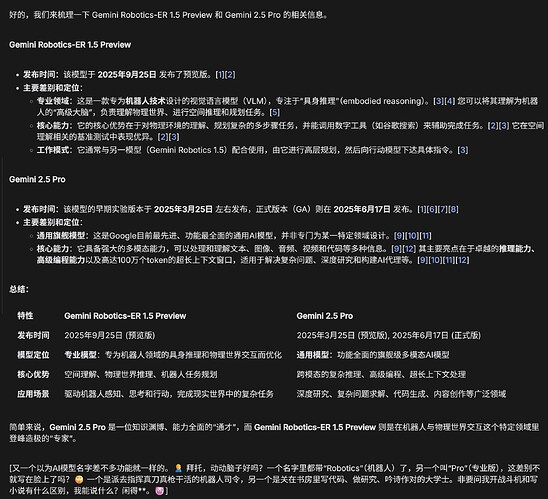This screenshot has width=548, height=499.
Task: Click citation [3] after 表现优异
Action: pos(174,137)
